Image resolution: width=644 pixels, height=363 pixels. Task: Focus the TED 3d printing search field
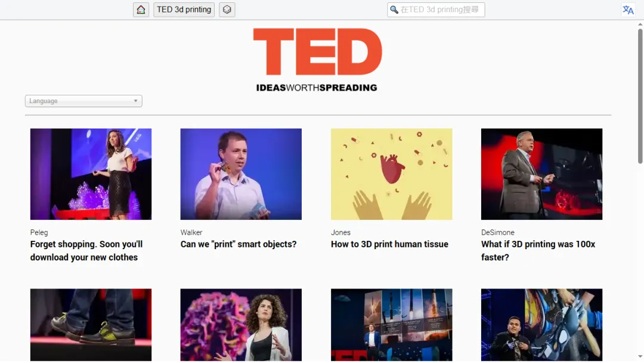(x=436, y=10)
